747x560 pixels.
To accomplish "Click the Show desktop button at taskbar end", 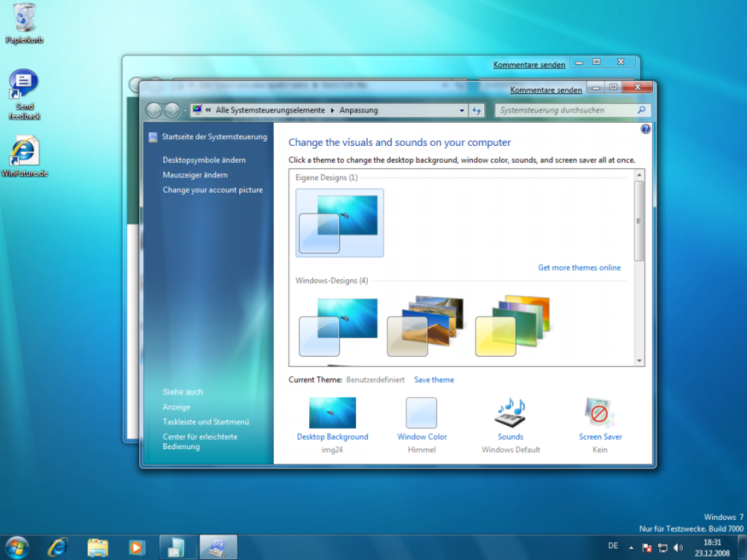I will [x=742, y=548].
